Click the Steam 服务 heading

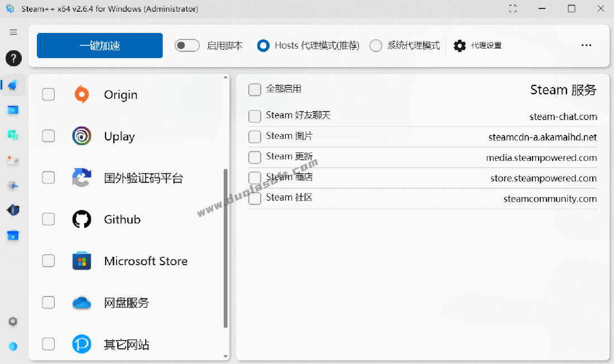tap(563, 90)
